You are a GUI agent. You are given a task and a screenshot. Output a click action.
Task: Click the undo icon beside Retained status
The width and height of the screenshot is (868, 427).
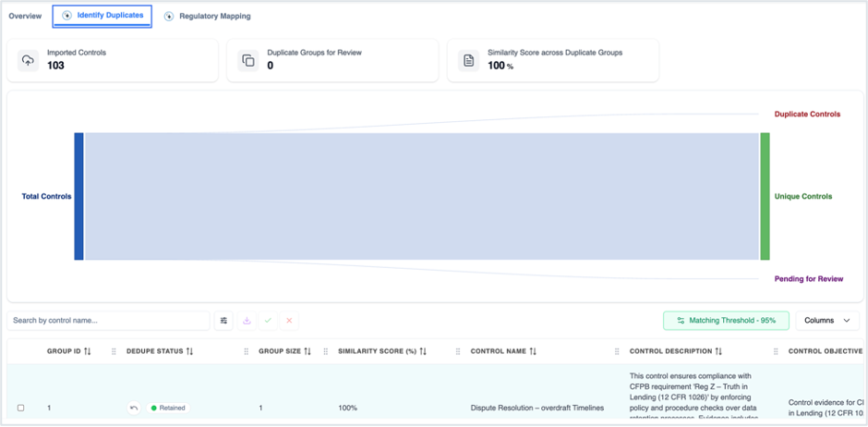133,409
